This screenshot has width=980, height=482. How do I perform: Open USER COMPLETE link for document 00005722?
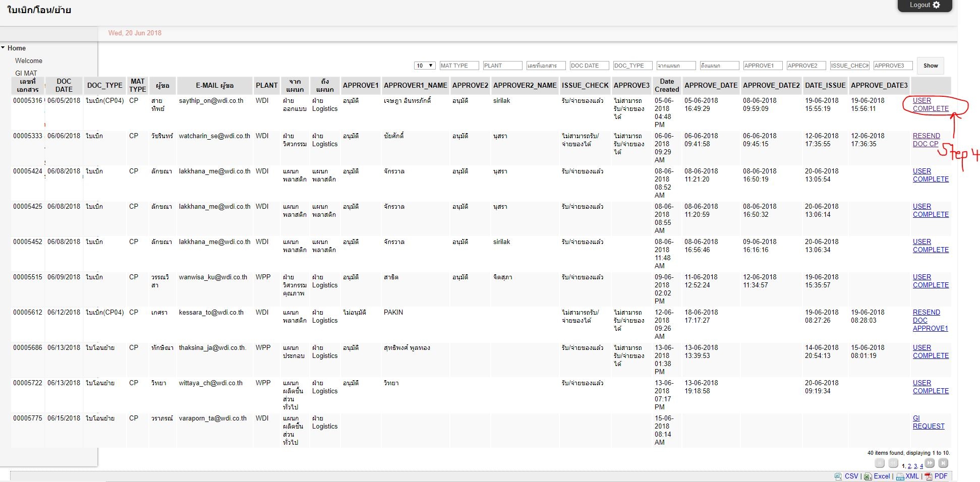[x=931, y=387]
